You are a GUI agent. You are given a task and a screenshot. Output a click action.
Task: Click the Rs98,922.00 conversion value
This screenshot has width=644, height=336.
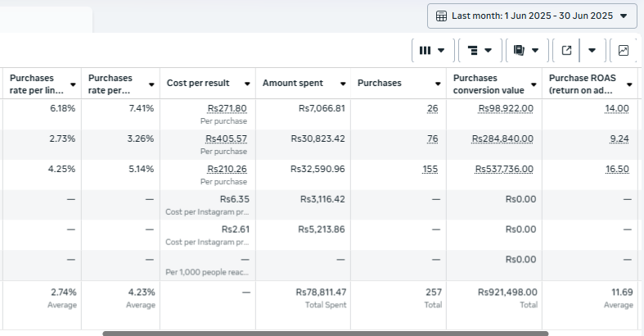pyautogui.click(x=506, y=108)
